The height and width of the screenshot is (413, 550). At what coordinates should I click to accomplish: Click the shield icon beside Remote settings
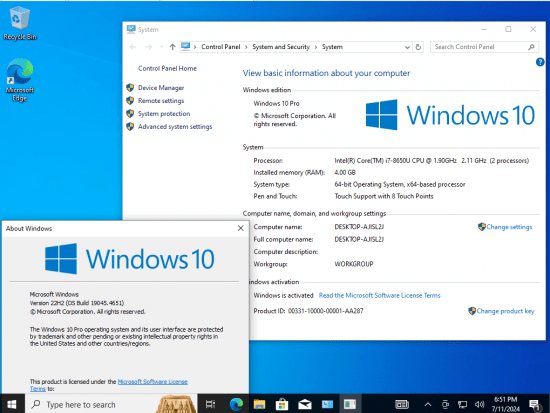(x=130, y=101)
